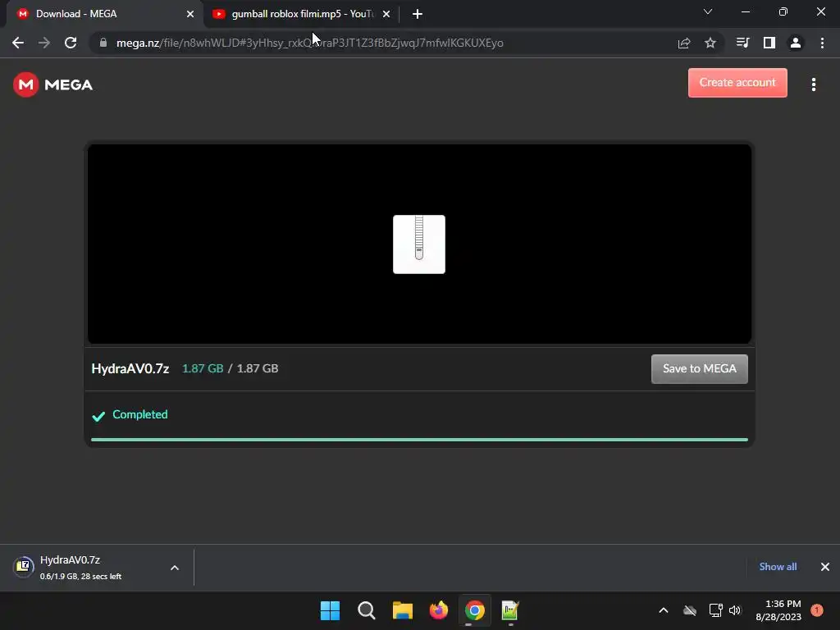
Task: Open the Chrome three-dot menu
Action: click(x=822, y=43)
